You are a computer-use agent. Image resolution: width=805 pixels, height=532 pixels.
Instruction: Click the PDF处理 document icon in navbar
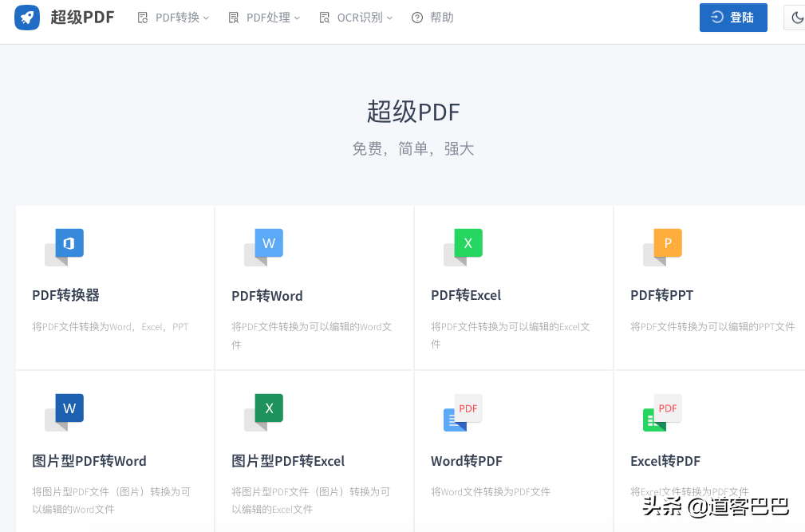pos(234,18)
